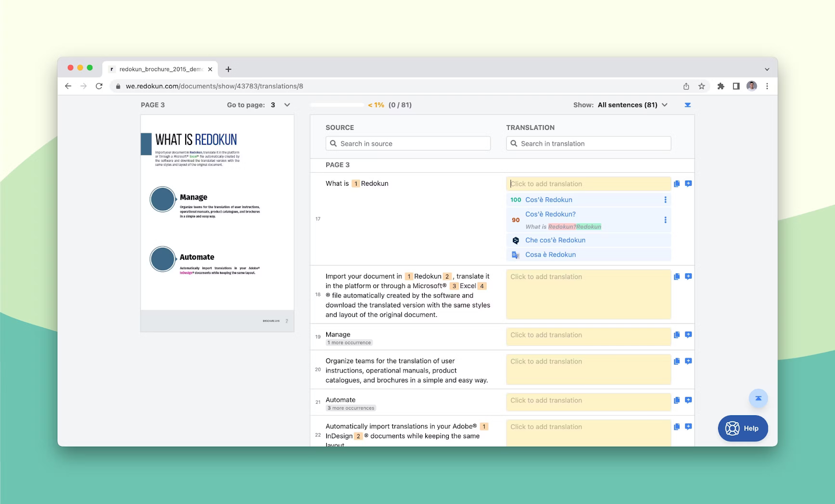Image resolution: width=835 pixels, height=504 pixels.
Task: Click the page 3 document preview thumbnail
Action: 217,223
